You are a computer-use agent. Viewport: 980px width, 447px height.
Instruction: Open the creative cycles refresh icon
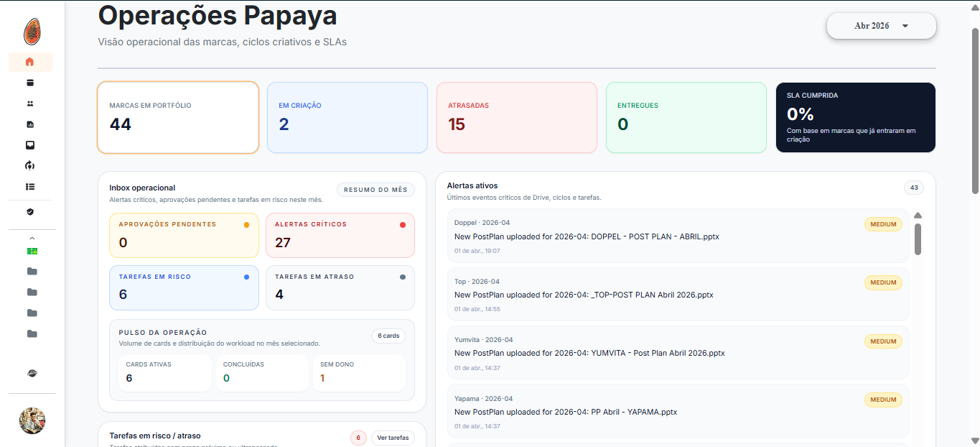coord(30,165)
